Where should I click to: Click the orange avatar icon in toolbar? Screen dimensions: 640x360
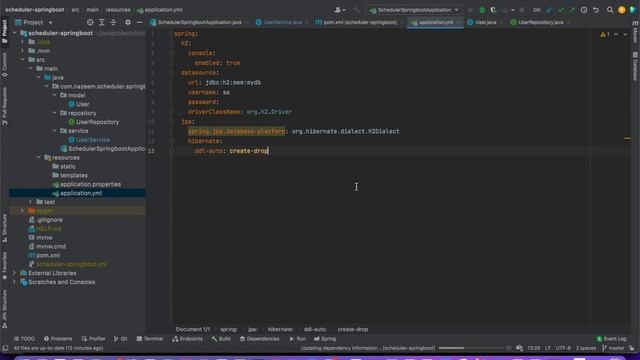pos(622,10)
